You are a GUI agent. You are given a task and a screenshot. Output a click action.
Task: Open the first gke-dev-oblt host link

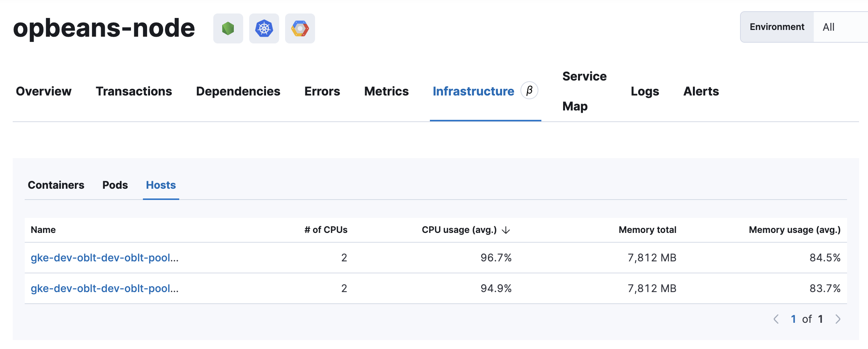click(x=105, y=258)
